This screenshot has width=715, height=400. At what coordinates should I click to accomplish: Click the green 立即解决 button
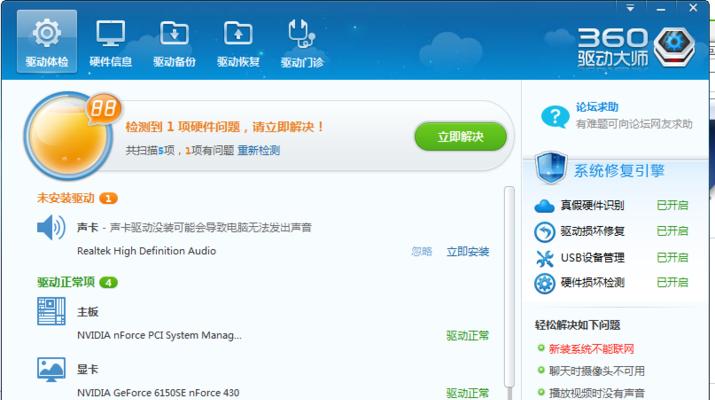click(x=461, y=136)
